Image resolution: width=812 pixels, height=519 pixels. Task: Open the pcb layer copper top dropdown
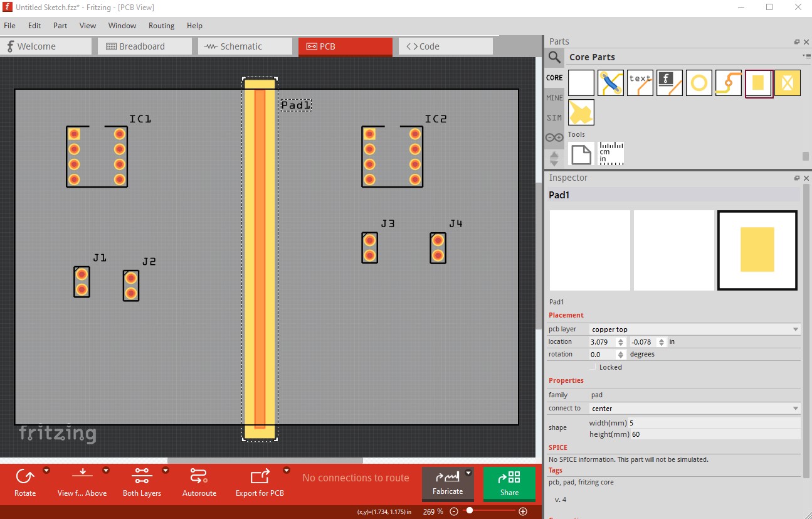click(695, 329)
